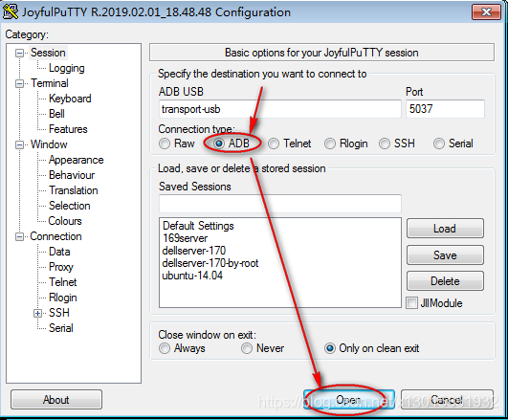The image size is (508, 420).
Task: Open the Logging category
Action: tap(67, 68)
